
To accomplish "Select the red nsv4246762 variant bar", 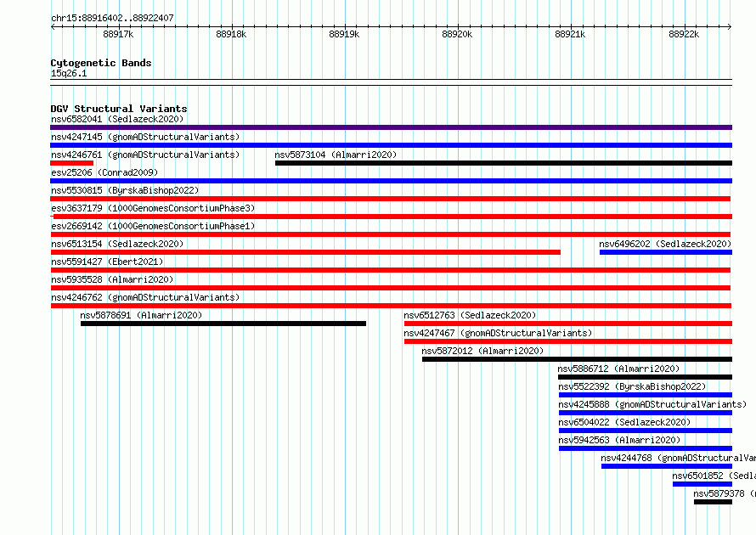I will tap(391, 306).
